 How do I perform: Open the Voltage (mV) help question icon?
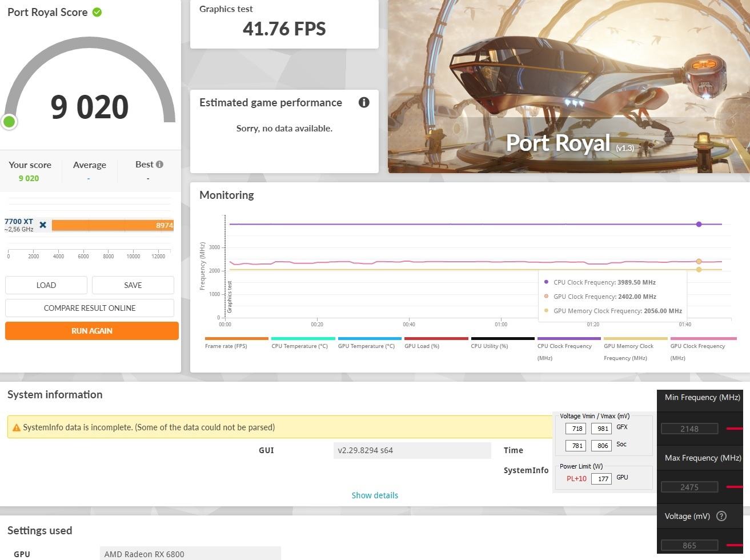click(x=721, y=516)
